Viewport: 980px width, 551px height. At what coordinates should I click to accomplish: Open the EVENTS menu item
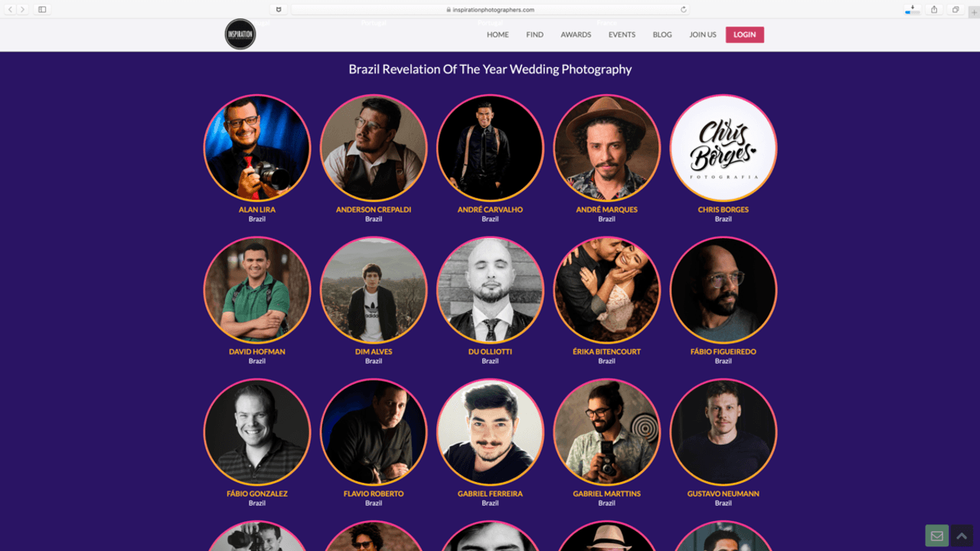point(622,34)
